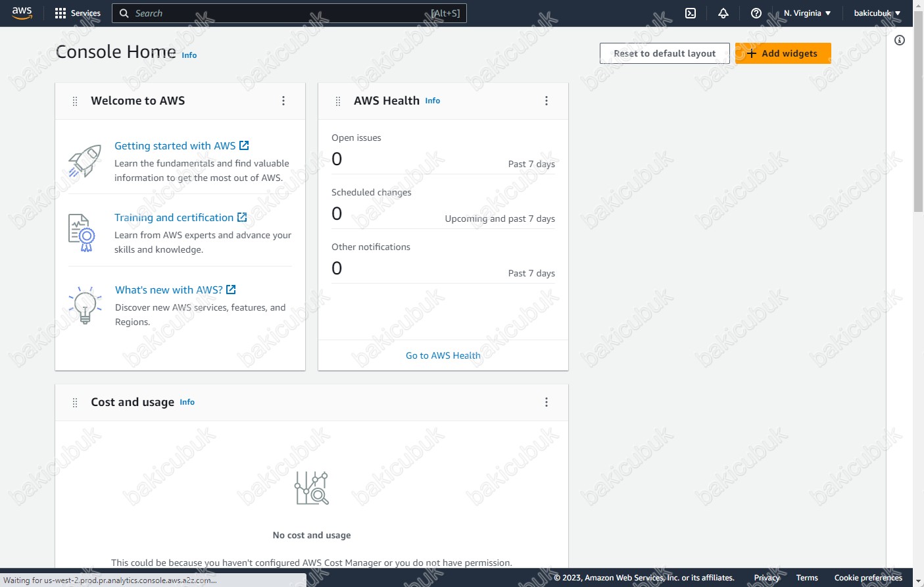The width and height of the screenshot is (924, 587).
Task: Open Training and certification link
Action: tap(180, 217)
